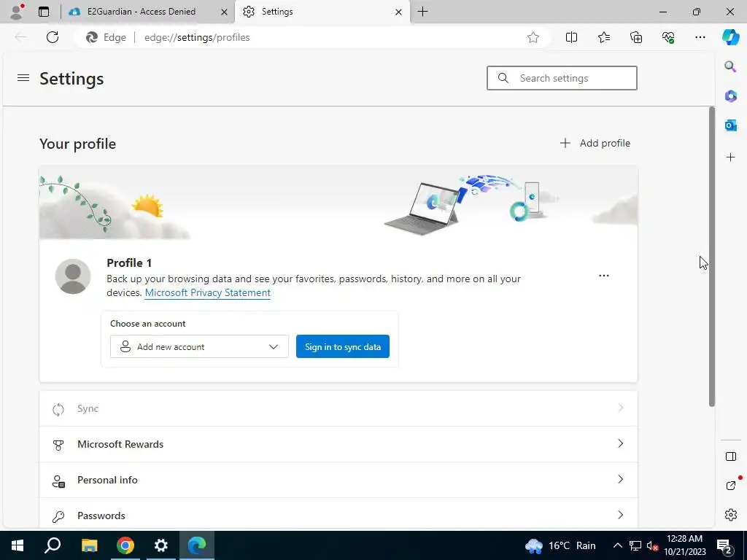Open the profile avatar button in title bar

17,12
